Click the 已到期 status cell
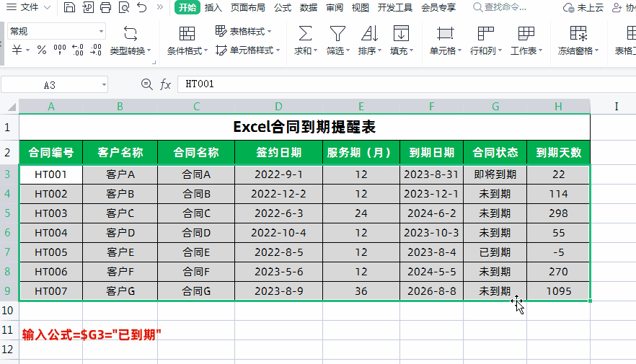 495,252
